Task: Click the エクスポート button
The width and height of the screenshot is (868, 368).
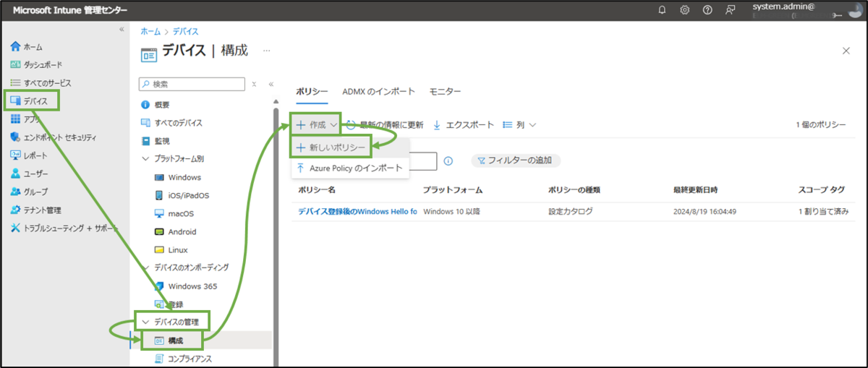Action: (464, 124)
